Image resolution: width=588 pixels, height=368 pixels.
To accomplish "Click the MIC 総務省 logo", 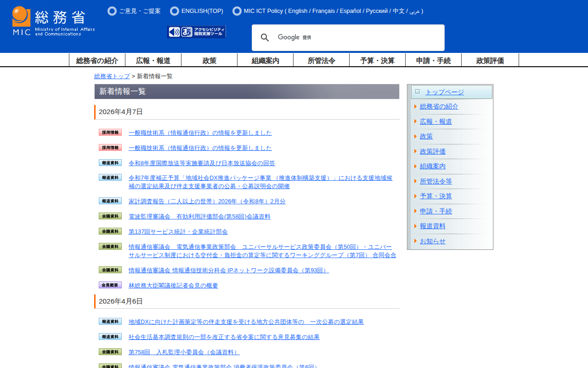I will point(53,21).
